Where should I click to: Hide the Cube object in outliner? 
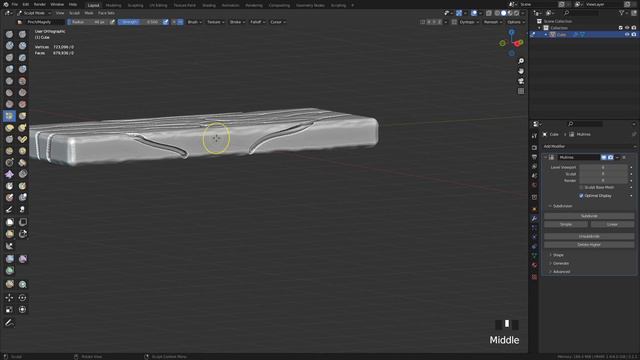(x=627, y=35)
